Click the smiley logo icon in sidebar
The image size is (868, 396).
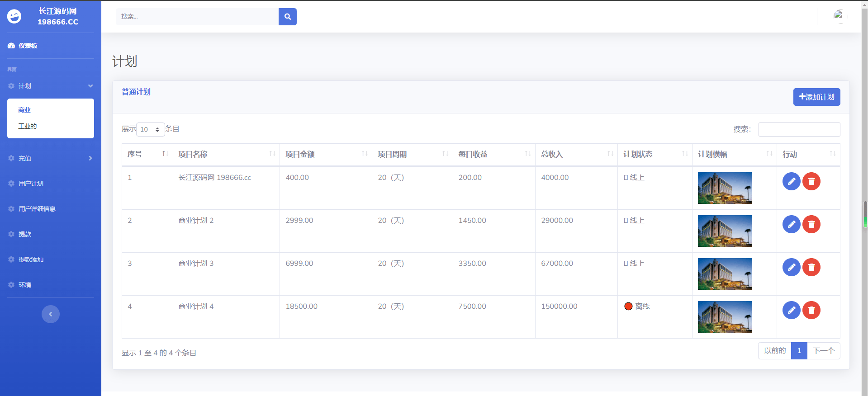pos(14,17)
